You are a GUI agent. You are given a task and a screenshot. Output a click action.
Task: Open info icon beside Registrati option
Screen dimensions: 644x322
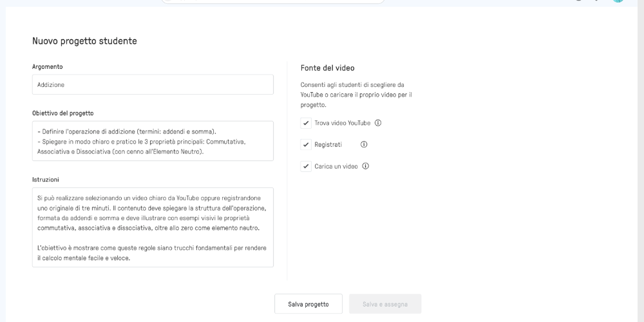tap(364, 144)
